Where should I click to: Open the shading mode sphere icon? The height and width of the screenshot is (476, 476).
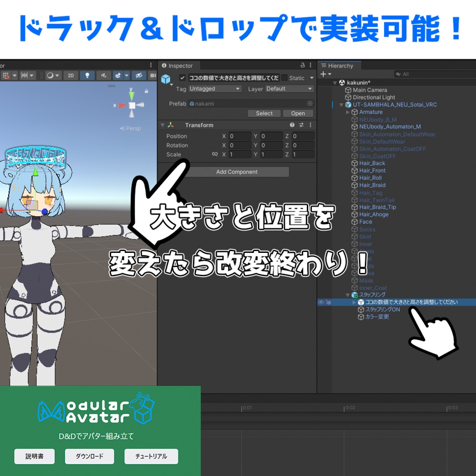(50, 75)
